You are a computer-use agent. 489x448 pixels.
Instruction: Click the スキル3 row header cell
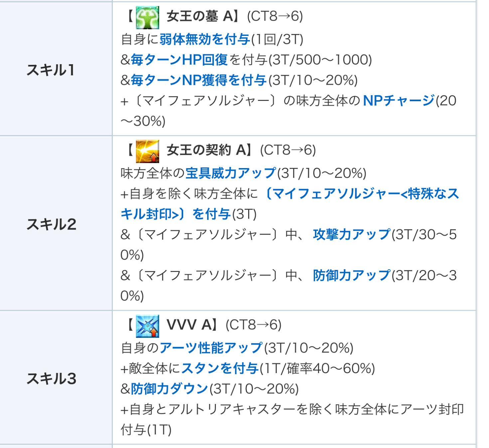pyautogui.click(x=51, y=378)
